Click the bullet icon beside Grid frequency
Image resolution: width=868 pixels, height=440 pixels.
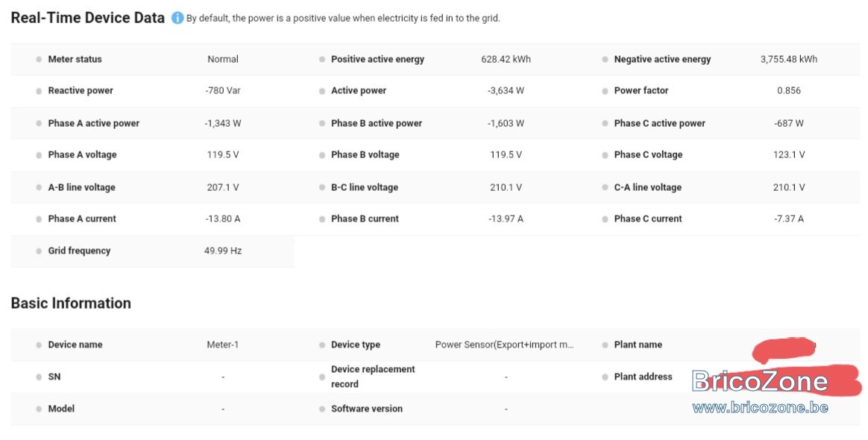[x=39, y=251]
